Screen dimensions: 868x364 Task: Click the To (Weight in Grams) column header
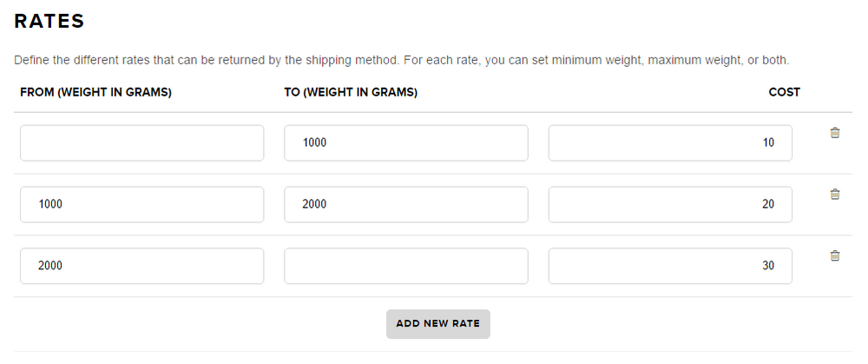click(351, 92)
